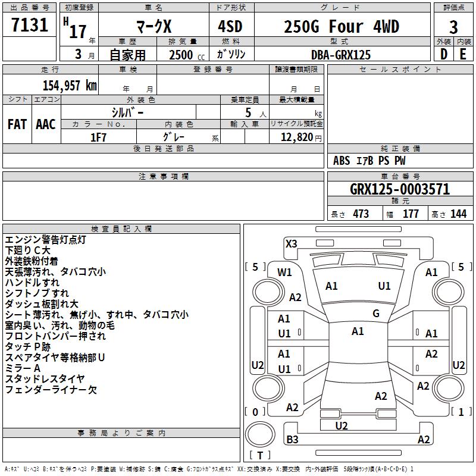Click the 後日発送部品 header
Viewport: 476px width, 476px height.
coord(163,148)
